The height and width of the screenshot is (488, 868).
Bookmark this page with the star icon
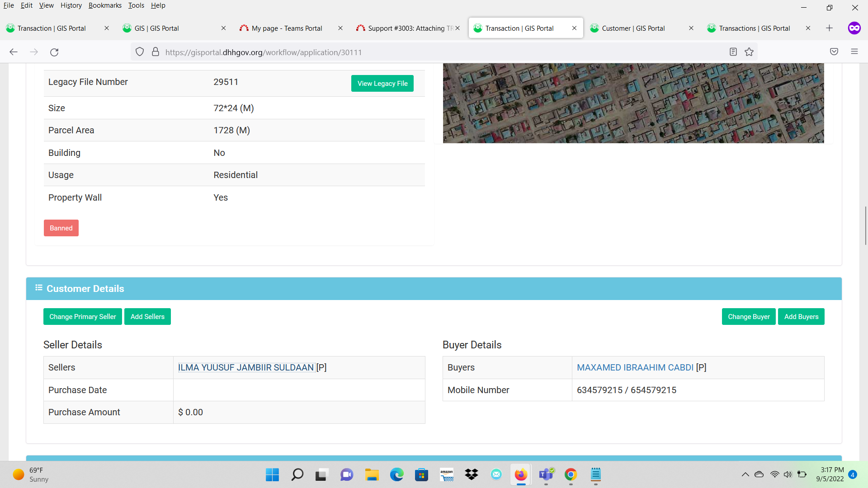click(x=749, y=52)
